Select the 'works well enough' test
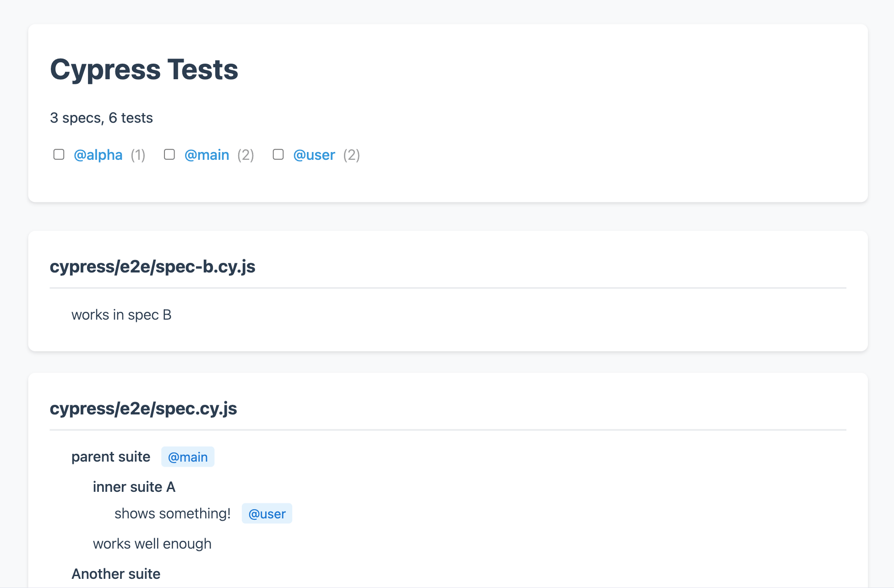Image resolution: width=894 pixels, height=588 pixels. tap(152, 544)
